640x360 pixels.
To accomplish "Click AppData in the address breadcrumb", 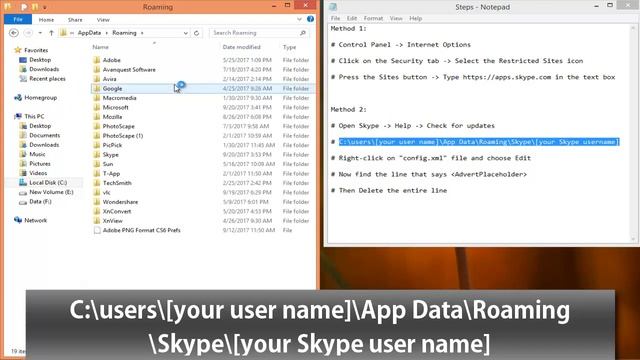I will 89,33.
